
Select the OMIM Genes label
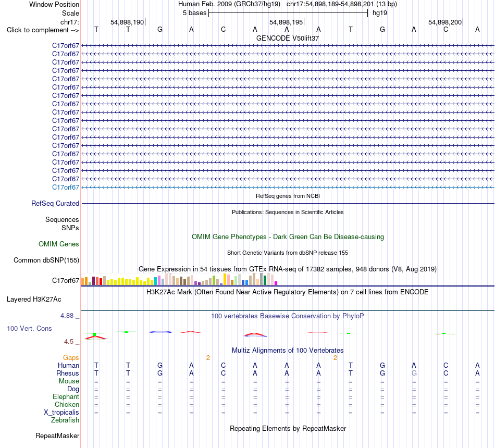[58, 244]
